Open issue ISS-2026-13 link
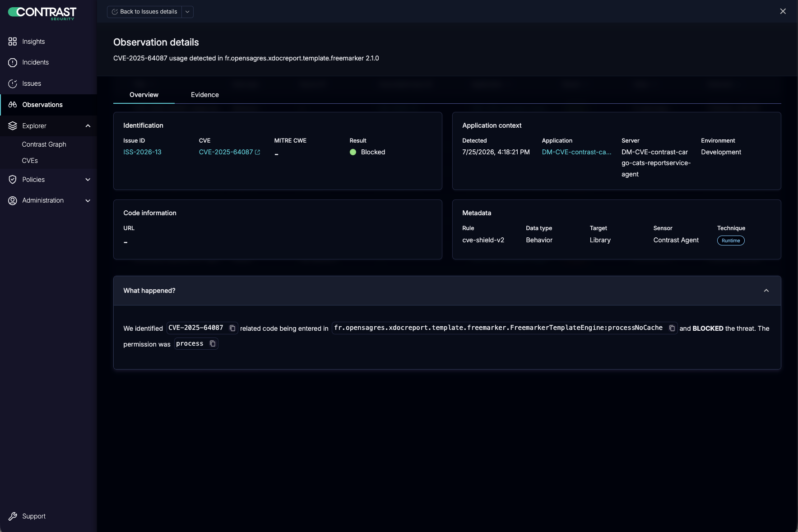Viewport: 798px width, 532px height. pyautogui.click(x=142, y=152)
